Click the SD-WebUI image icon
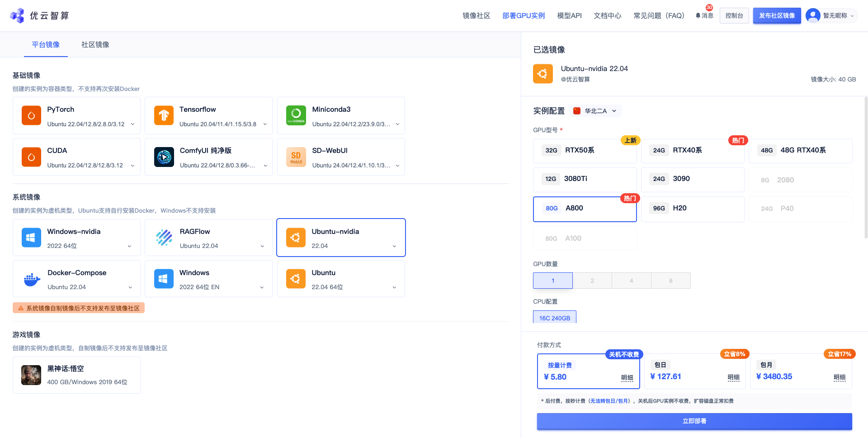The width and height of the screenshot is (868, 438). pyautogui.click(x=296, y=157)
